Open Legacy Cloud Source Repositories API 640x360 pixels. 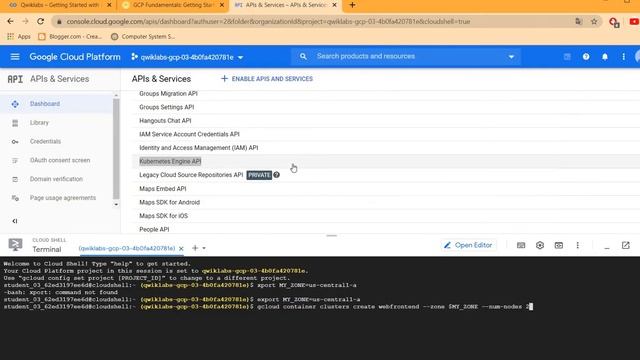(191, 175)
